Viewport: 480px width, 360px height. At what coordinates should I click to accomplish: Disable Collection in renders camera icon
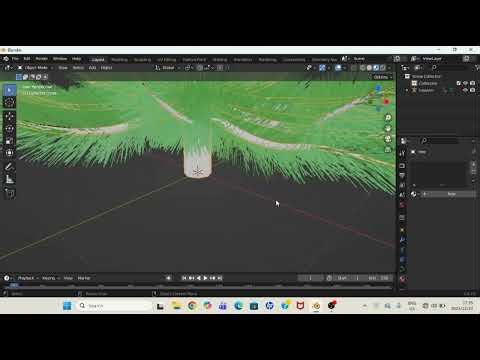coord(472,83)
